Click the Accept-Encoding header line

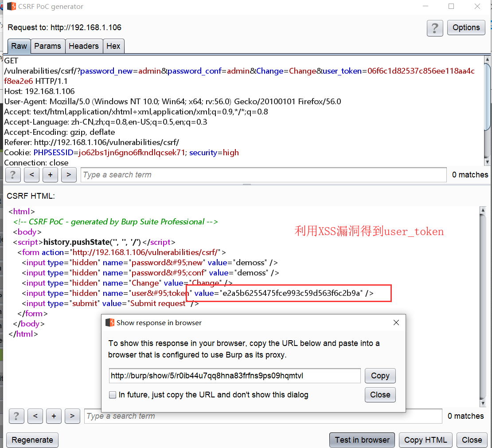coord(60,132)
